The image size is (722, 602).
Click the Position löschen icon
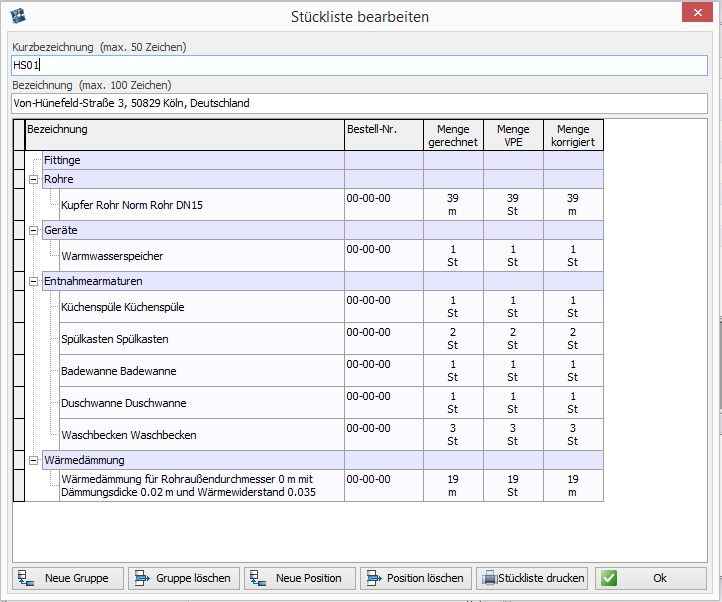(x=374, y=578)
